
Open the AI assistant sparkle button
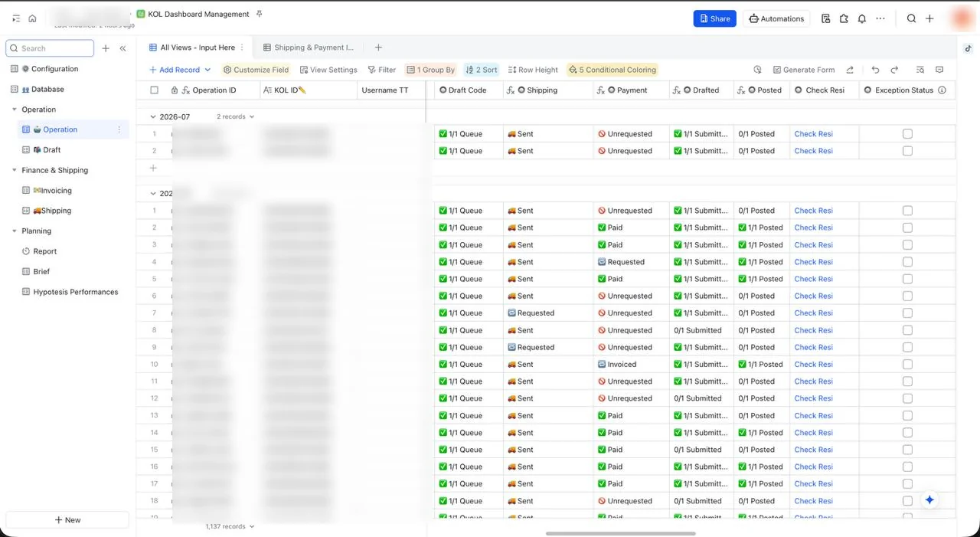click(x=929, y=499)
